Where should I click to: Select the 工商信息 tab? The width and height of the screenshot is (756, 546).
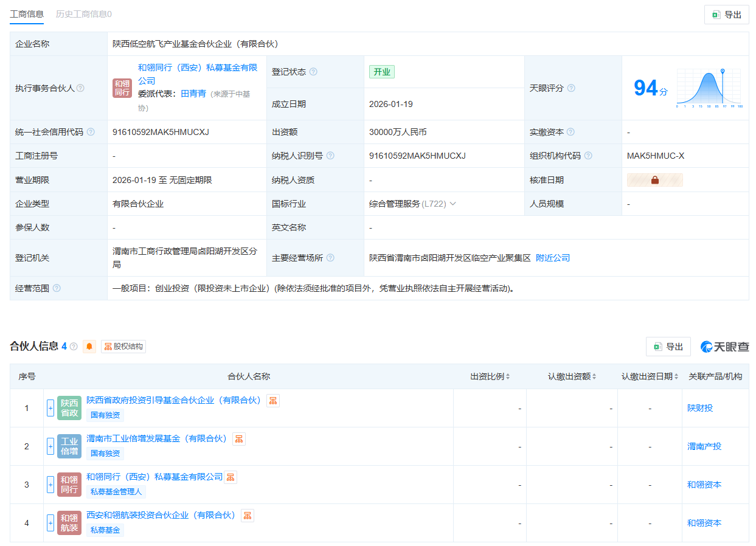pos(27,13)
